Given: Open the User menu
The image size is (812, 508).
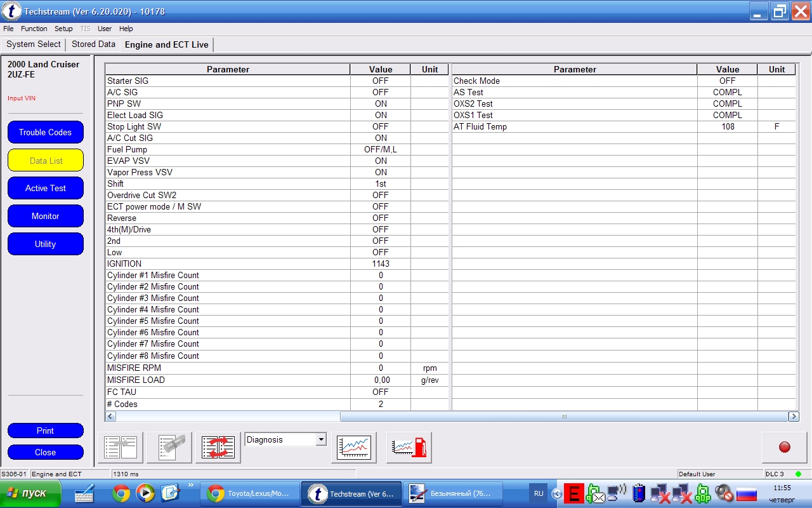Looking at the screenshot, I should [105, 29].
